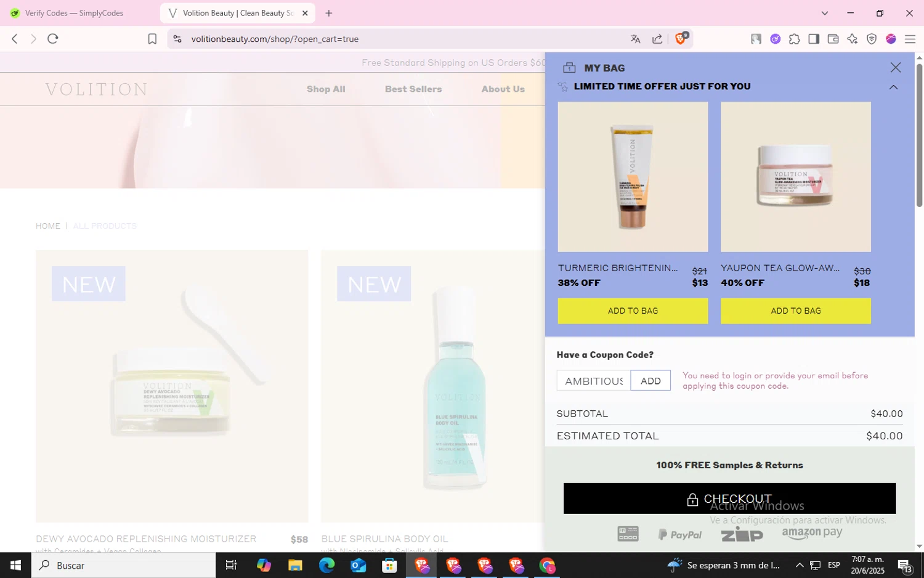Click the page vertical scrollbar thumb

(919, 136)
